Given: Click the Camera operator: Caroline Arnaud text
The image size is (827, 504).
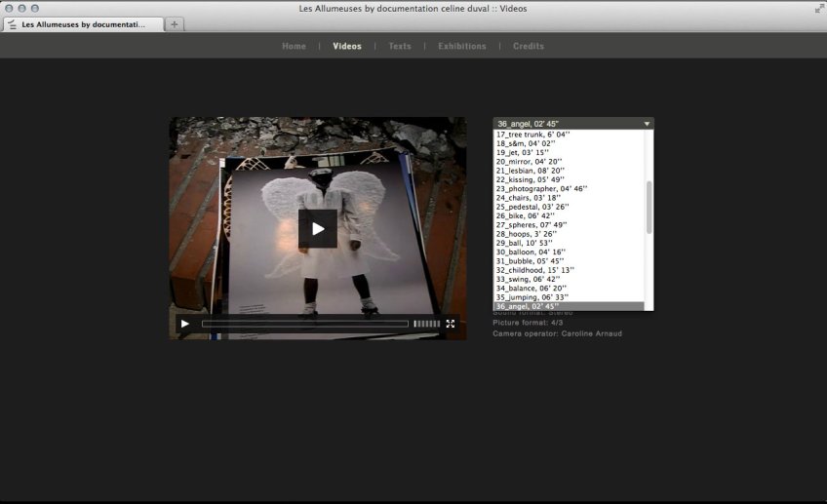Looking at the screenshot, I should click(557, 333).
